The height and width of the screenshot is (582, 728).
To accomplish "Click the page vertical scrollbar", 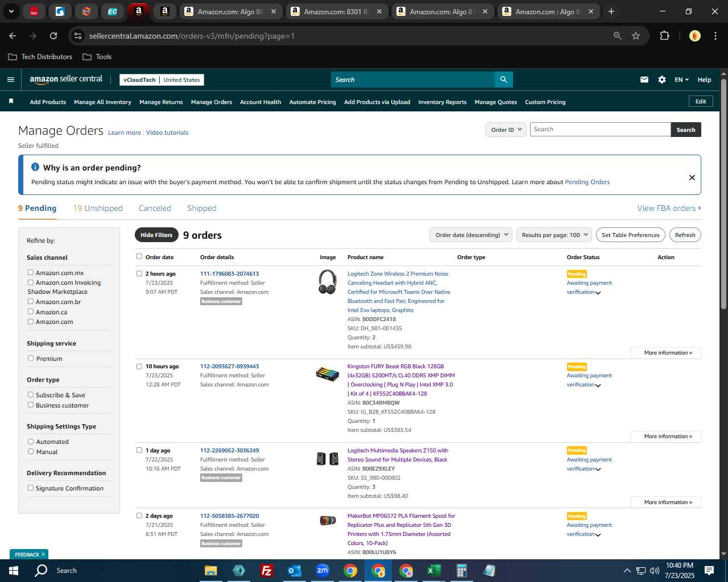I will [x=723, y=194].
